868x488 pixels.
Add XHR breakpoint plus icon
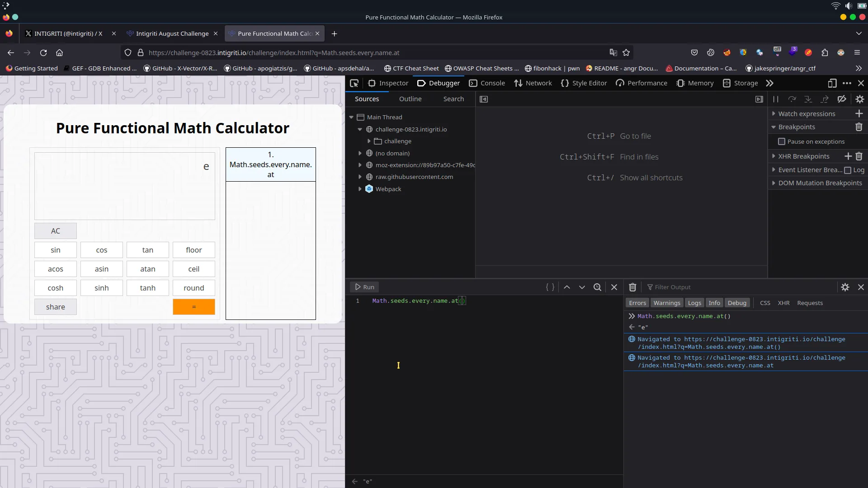pos(848,156)
